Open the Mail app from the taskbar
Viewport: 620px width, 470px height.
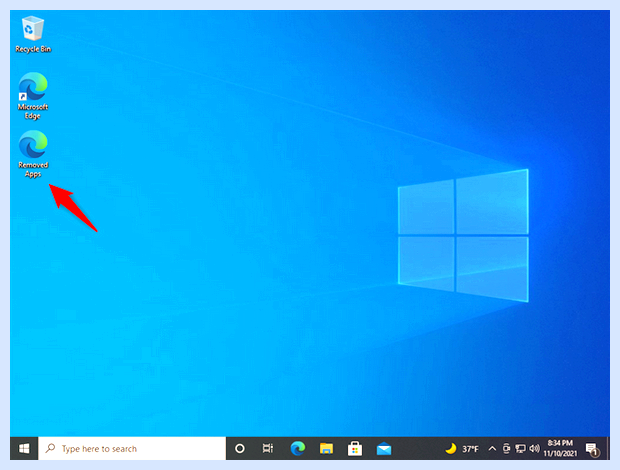[384, 449]
